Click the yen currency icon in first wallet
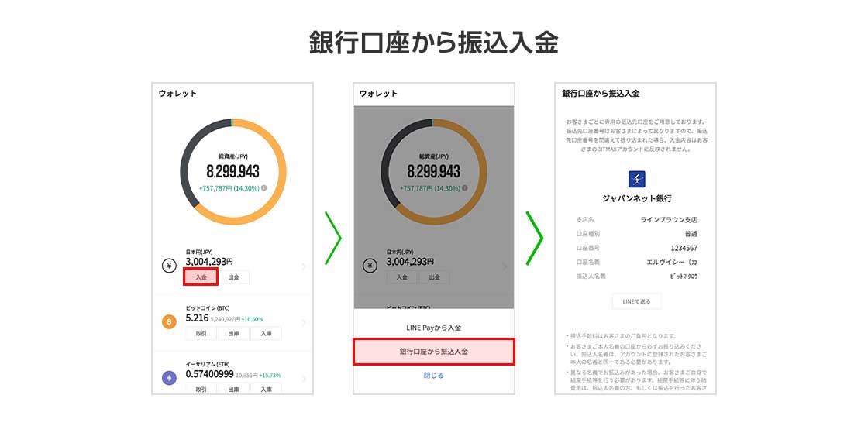 click(x=169, y=266)
